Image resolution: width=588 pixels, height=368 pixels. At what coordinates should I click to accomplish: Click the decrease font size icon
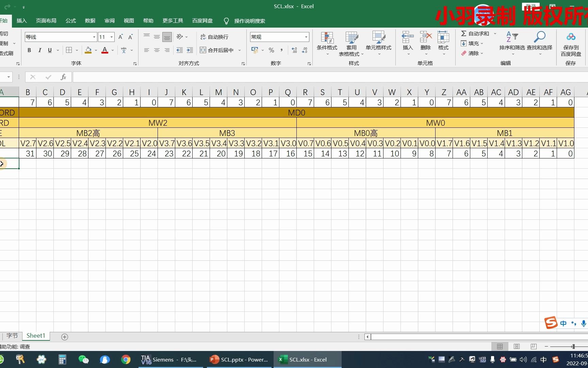coord(130,37)
